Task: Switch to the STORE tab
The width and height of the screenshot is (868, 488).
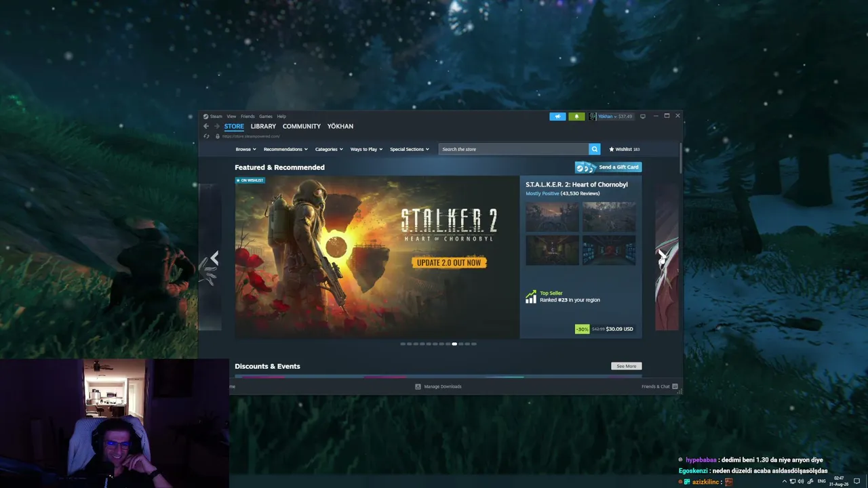Action: tap(234, 126)
